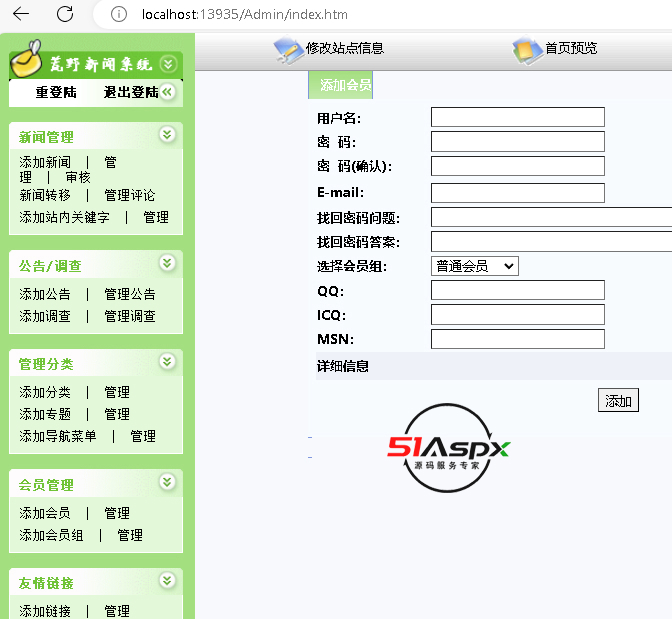
Task: Click 管理 next to 添加站内关键字
Action: [156, 217]
